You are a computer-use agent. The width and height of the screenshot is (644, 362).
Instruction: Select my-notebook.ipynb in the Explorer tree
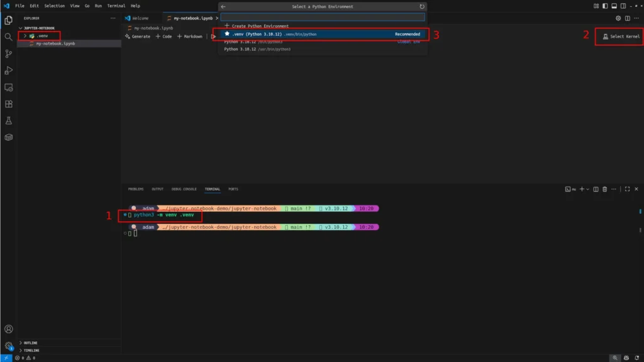click(69, 43)
